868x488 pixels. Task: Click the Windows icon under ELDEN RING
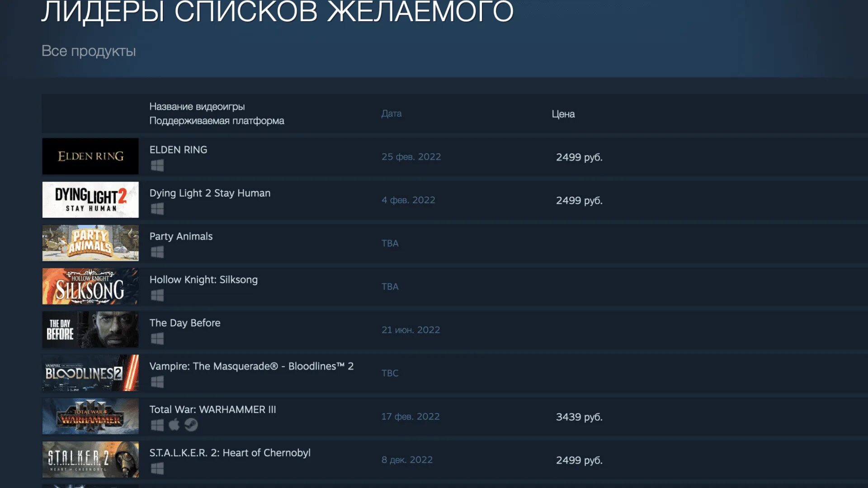coord(157,166)
